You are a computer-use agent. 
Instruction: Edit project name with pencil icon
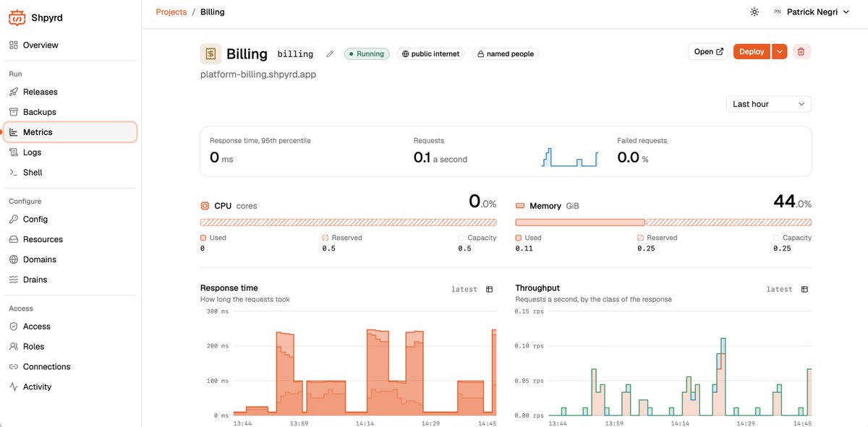[330, 54]
